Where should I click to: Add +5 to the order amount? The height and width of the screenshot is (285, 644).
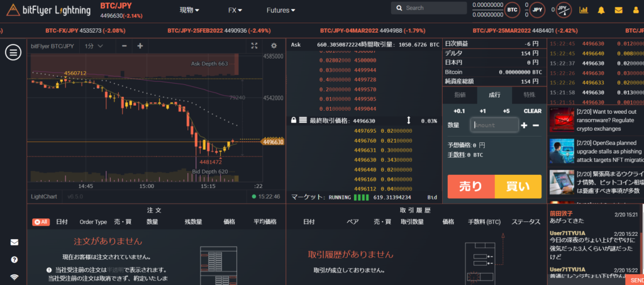(506, 111)
